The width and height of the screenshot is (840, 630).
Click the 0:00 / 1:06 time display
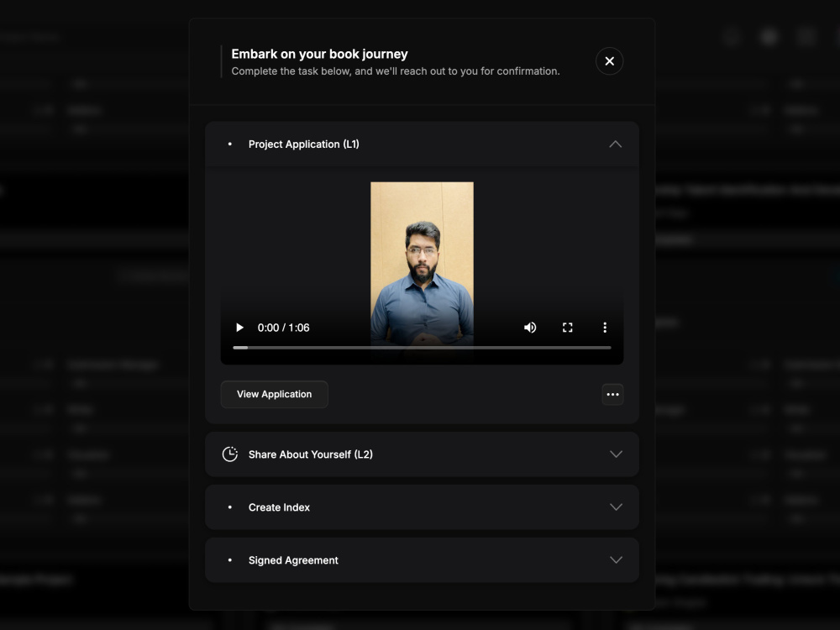[283, 328]
